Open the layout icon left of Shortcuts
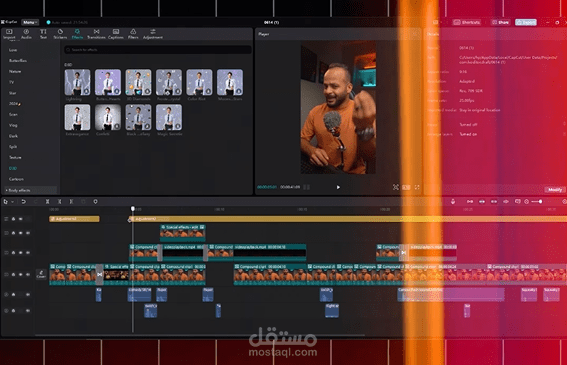This screenshot has width=567, height=365. click(435, 22)
